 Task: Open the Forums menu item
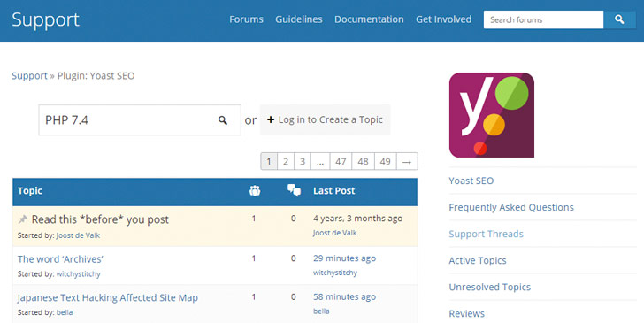tap(247, 19)
